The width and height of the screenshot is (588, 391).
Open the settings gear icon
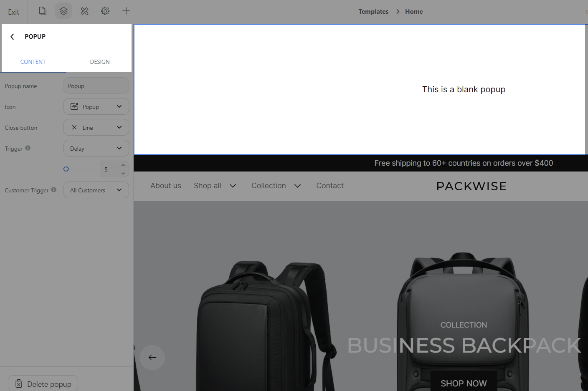[105, 11]
